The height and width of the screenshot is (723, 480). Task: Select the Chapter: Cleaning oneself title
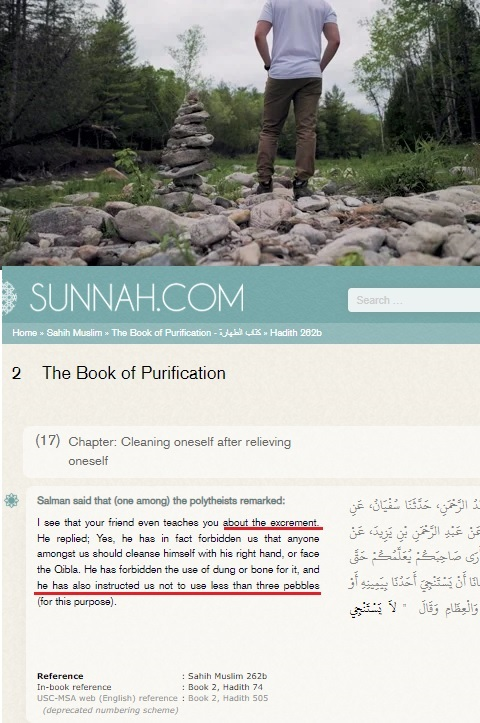179,451
